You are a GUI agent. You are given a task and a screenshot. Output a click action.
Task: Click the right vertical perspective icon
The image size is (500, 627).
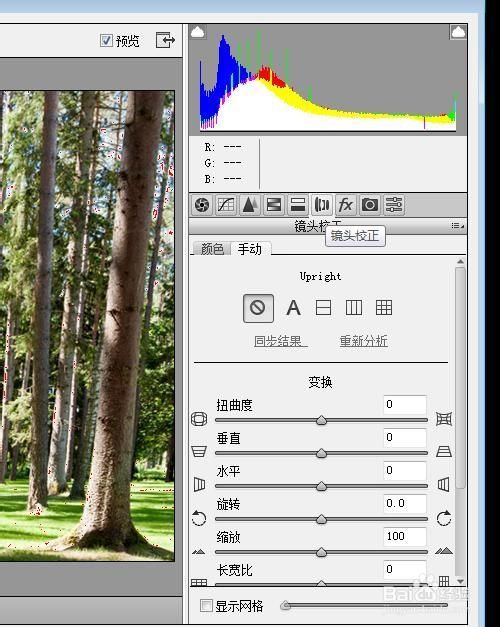444,451
